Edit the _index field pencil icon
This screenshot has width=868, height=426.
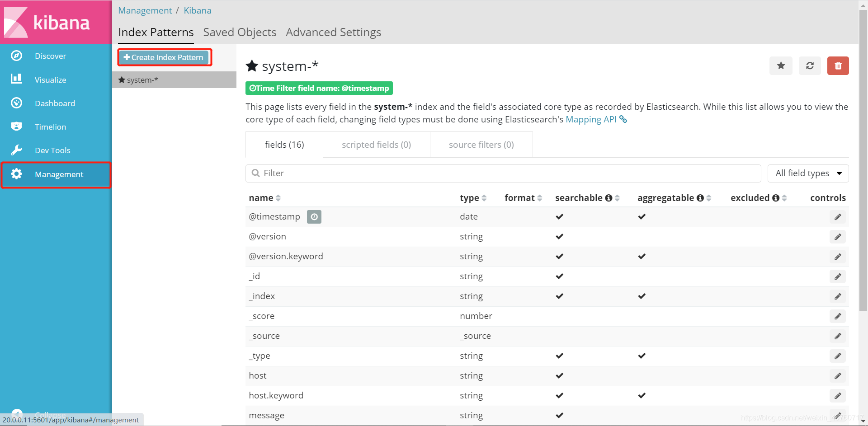point(838,296)
